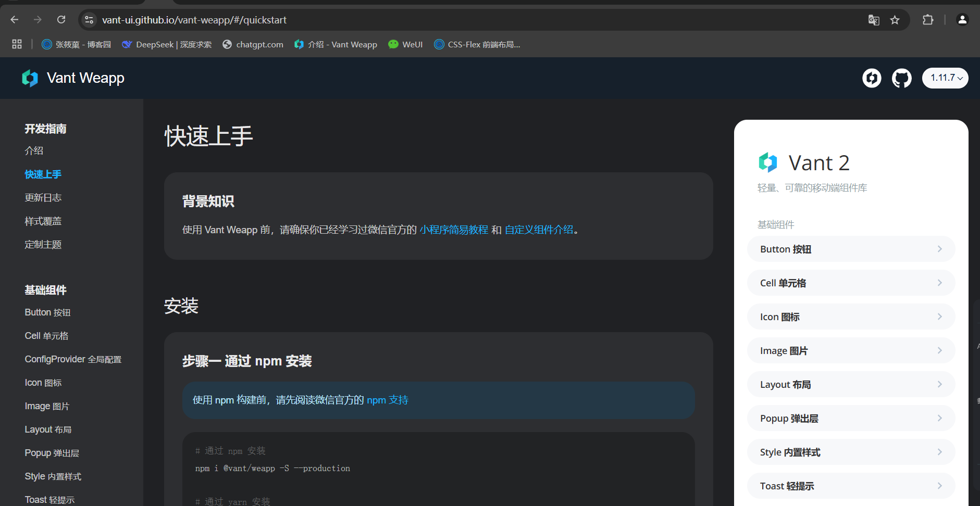Screen dimensions: 980x506
Task: Open Toast 轻提示 in the Vant 2 preview
Action: click(851, 486)
